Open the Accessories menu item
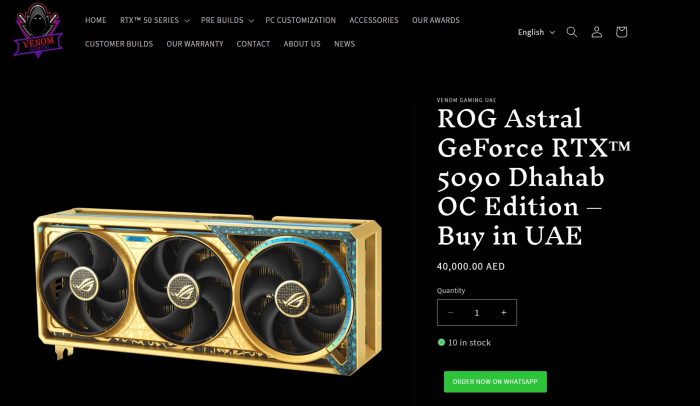The height and width of the screenshot is (406, 700). click(x=374, y=21)
